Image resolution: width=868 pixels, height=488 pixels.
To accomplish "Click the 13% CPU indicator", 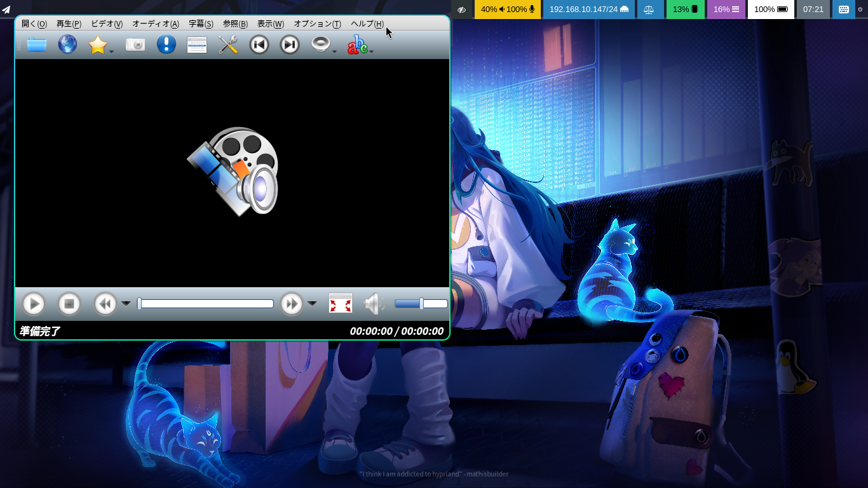I will tap(685, 10).
